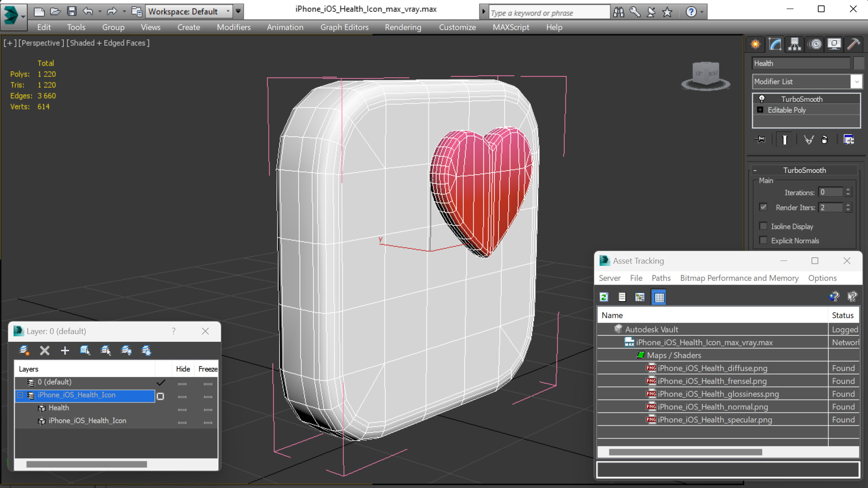Collapse iPhone_iOS_Health_Icon layer tree
This screenshot has height=488, width=868.
point(20,395)
